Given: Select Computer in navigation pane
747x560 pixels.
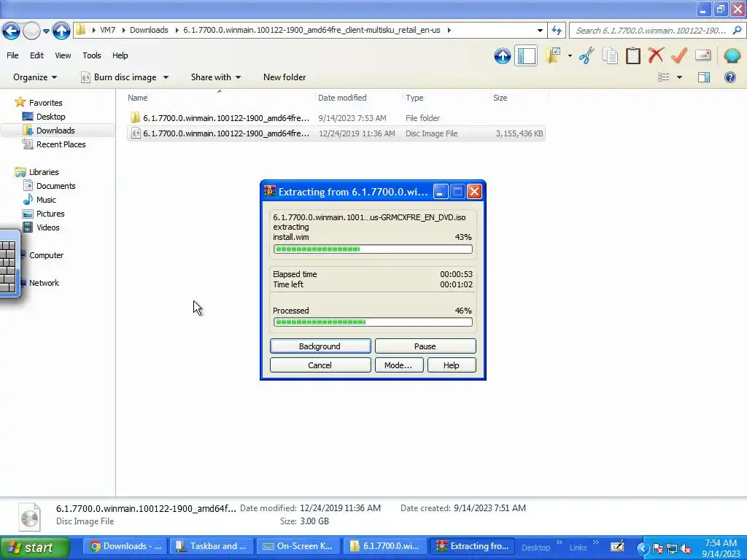Looking at the screenshot, I should [46, 255].
